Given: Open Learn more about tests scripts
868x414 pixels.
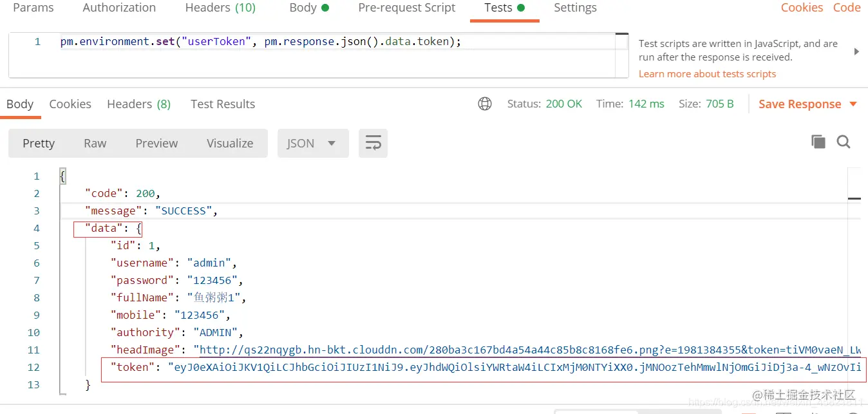Looking at the screenshot, I should pyautogui.click(x=707, y=74).
